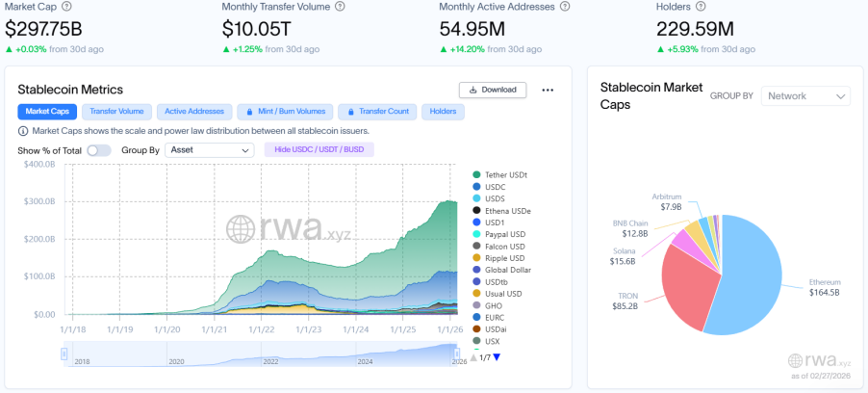Select the Transfer Volume tab
This screenshot has height=393, width=868.
(x=116, y=112)
